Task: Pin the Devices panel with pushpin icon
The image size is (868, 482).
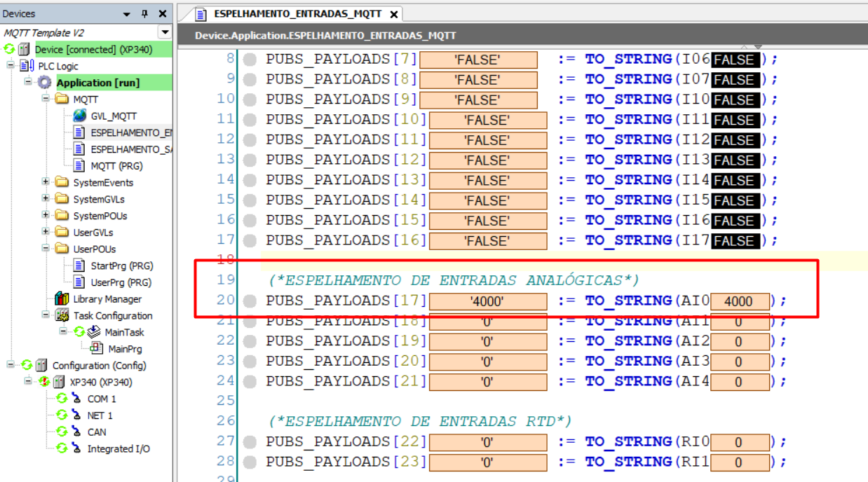Action: [x=145, y=14]
